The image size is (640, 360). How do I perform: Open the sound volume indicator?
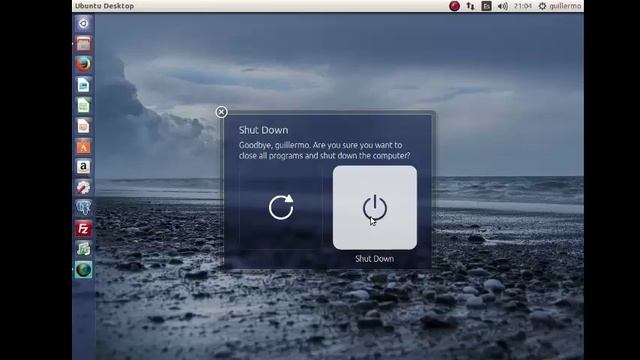click(502, 6)
